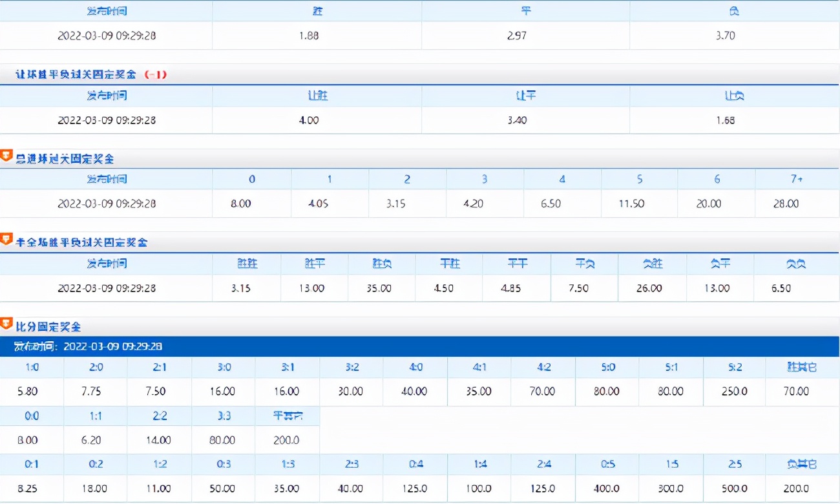Viewport: 840px width, 504px height.
Task: Pick 3.15 odds for 2 total goals
Action: click(x=395, y=204)
